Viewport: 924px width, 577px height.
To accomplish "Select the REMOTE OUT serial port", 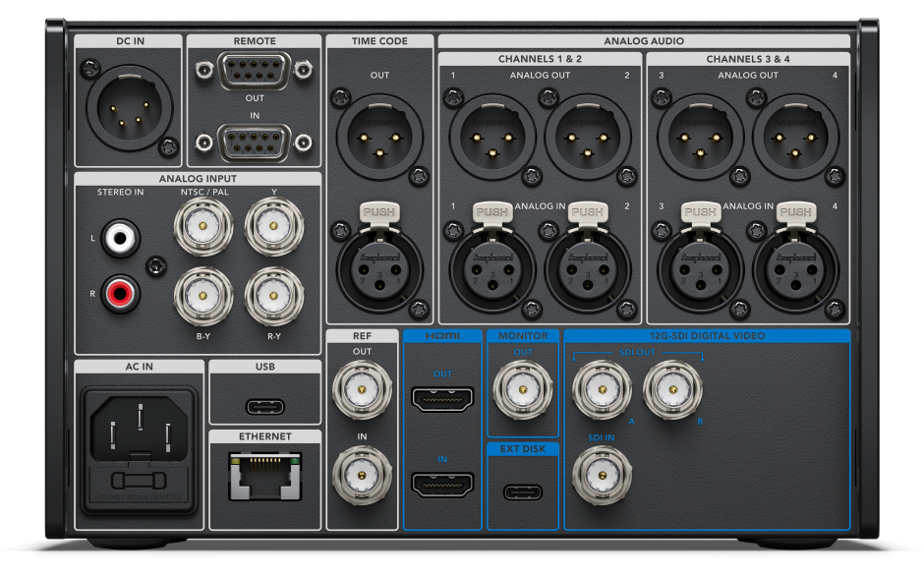I will 255,71.
